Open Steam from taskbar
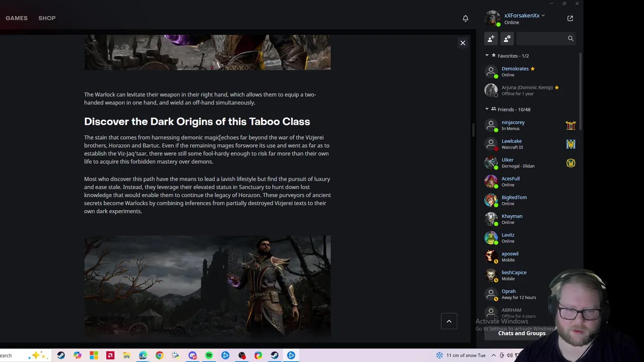644x362 pixels. point(61,355)
